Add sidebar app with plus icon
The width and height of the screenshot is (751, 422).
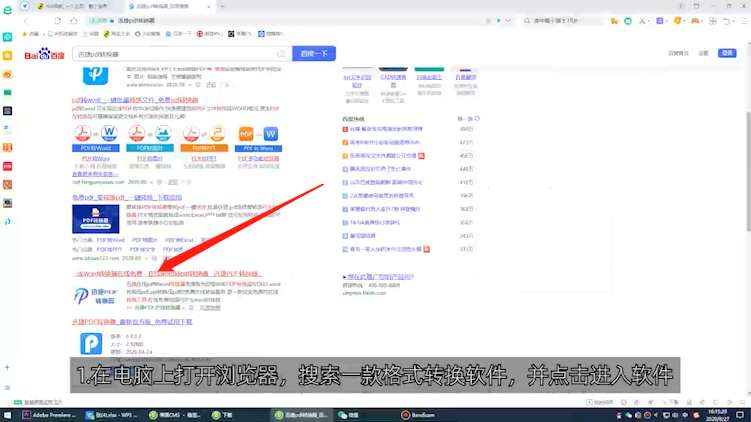[x=7, y=367]
